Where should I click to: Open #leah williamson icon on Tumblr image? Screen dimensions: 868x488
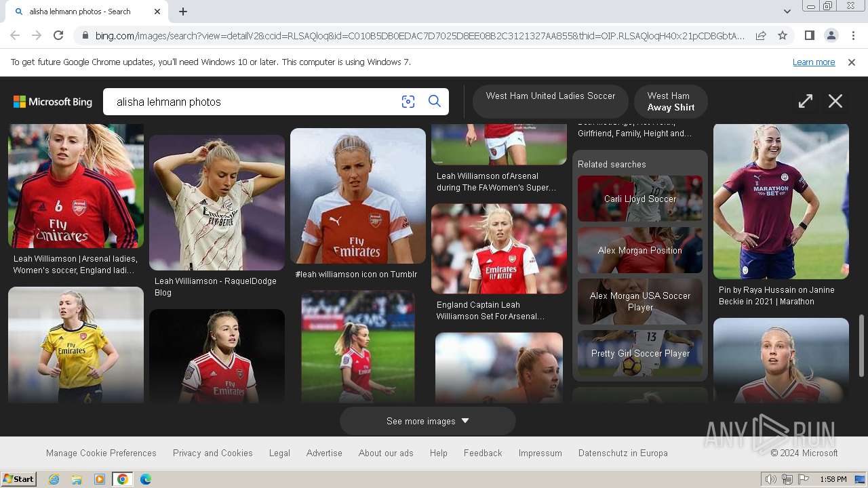tap(358, 196)
